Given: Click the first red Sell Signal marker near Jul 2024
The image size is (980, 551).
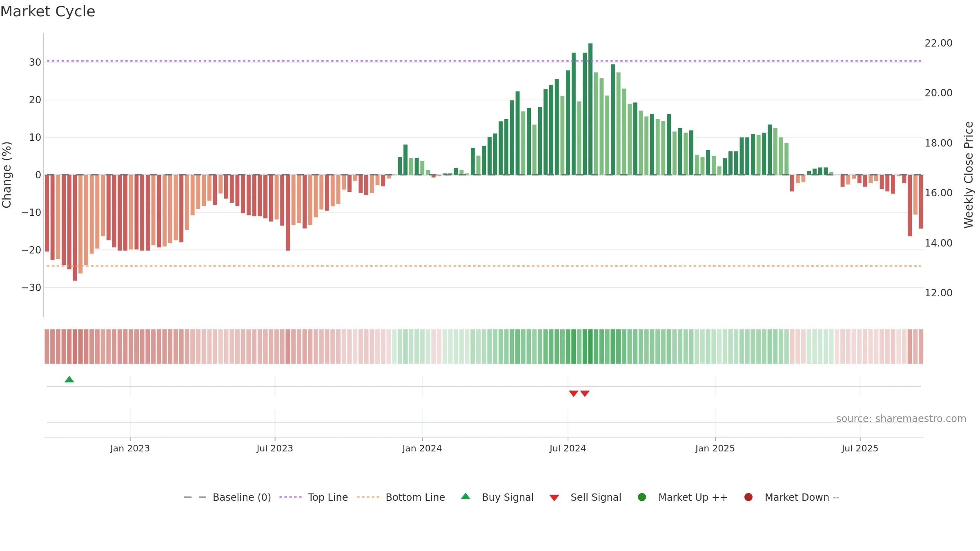Looking at the screenshot, I should 573,393.
